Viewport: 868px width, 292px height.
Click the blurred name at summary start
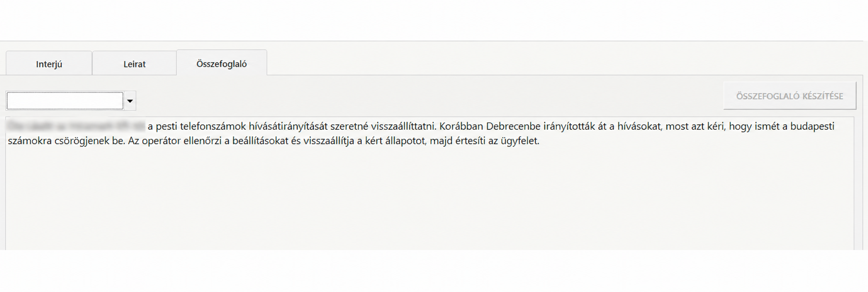coord(76,126)
